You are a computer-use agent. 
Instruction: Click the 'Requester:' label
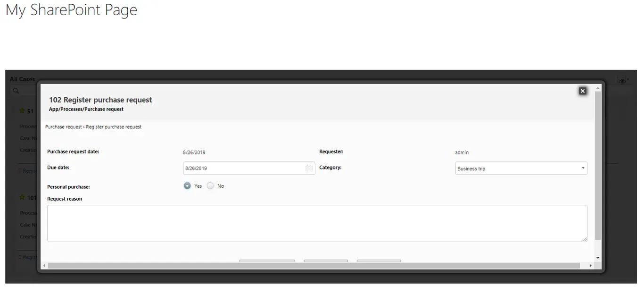coord(331,152)
